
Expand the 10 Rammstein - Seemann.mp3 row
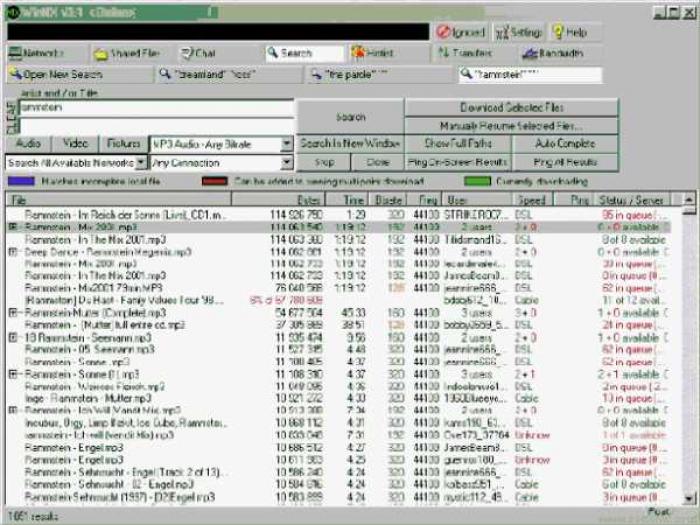coord(12,338)
